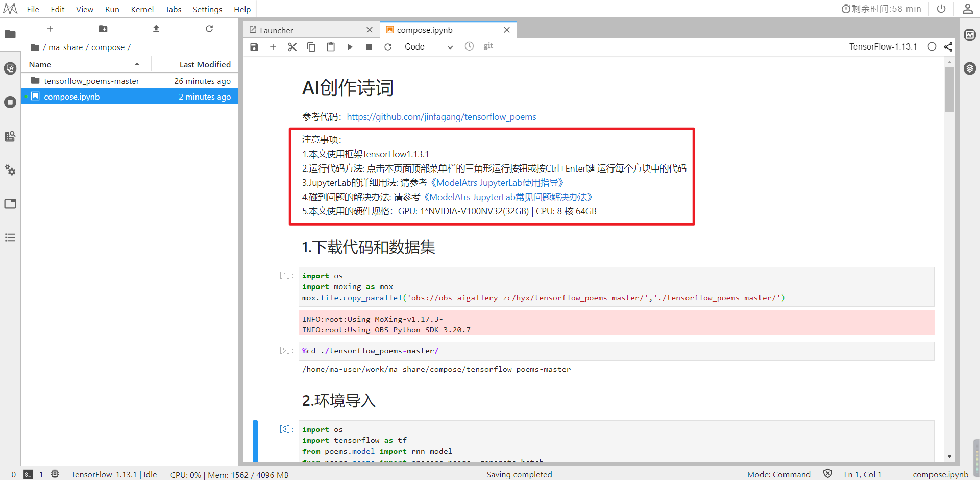Close the compose.ipynb tab
This screenshot has width=980, height=480.
point(507,30)
